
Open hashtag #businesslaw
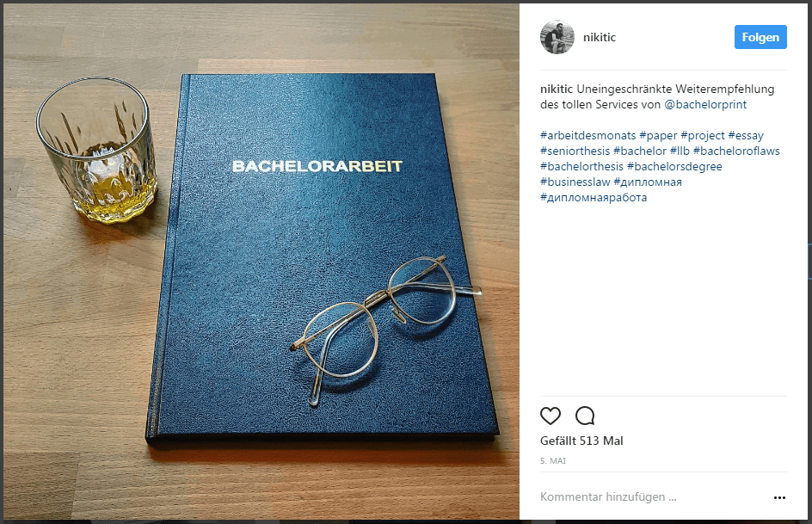575,182
